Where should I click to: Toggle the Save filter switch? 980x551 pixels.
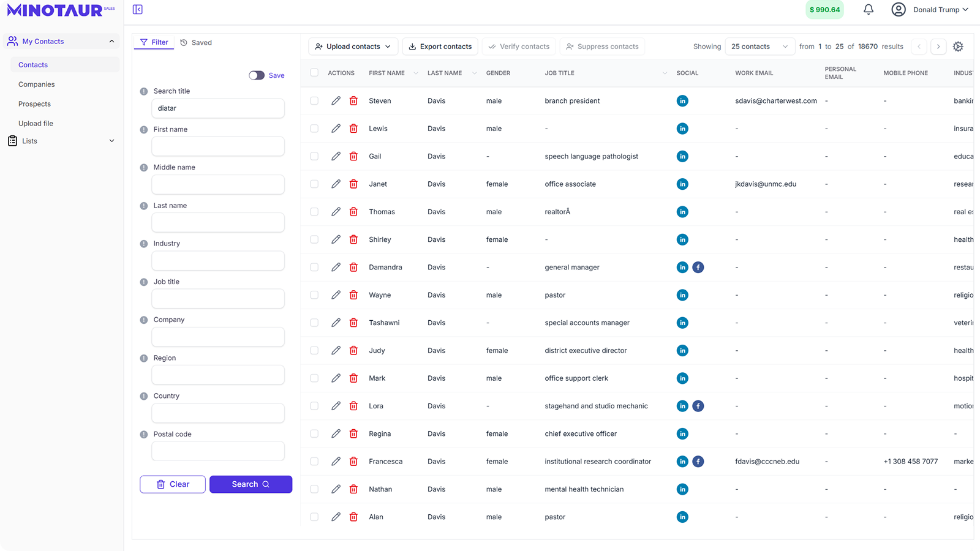click(257, 75)
